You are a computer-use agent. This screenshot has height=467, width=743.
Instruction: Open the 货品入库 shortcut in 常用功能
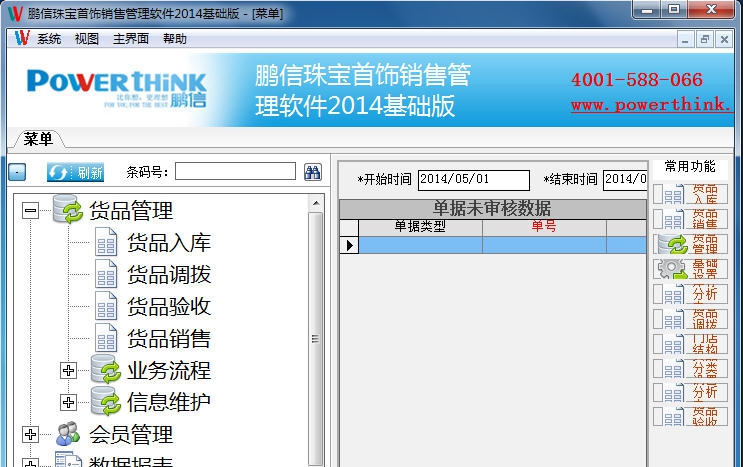click(690, 194)
